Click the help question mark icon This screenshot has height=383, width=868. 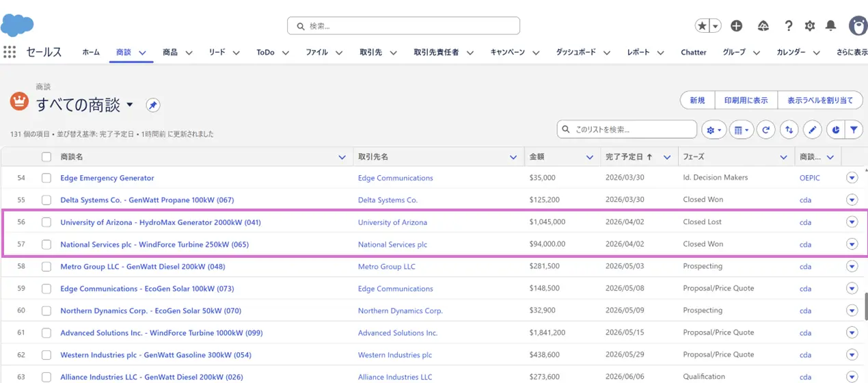[x=788, y=26]
